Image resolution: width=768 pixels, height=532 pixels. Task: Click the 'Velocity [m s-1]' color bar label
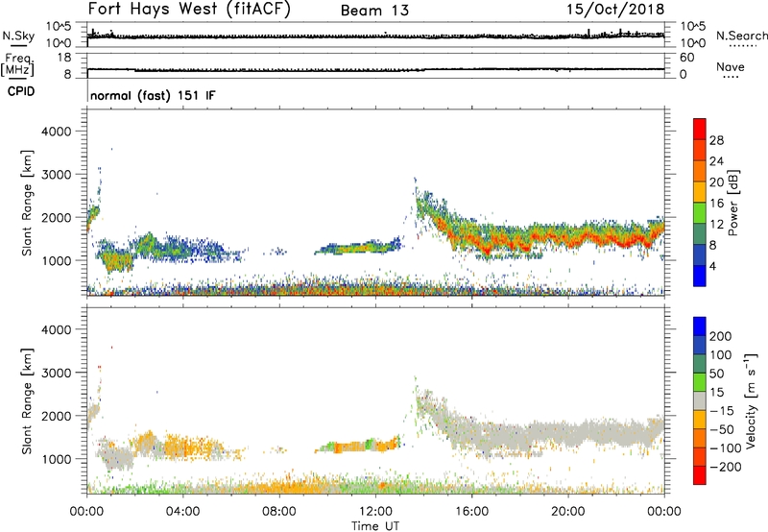coord(751,400)
